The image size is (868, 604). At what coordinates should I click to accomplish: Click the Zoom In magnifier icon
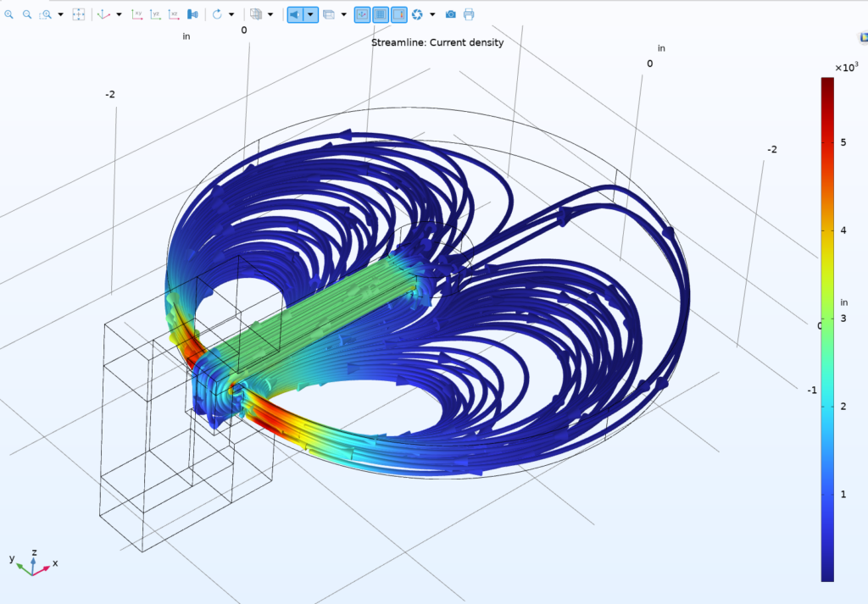point(9,14)
